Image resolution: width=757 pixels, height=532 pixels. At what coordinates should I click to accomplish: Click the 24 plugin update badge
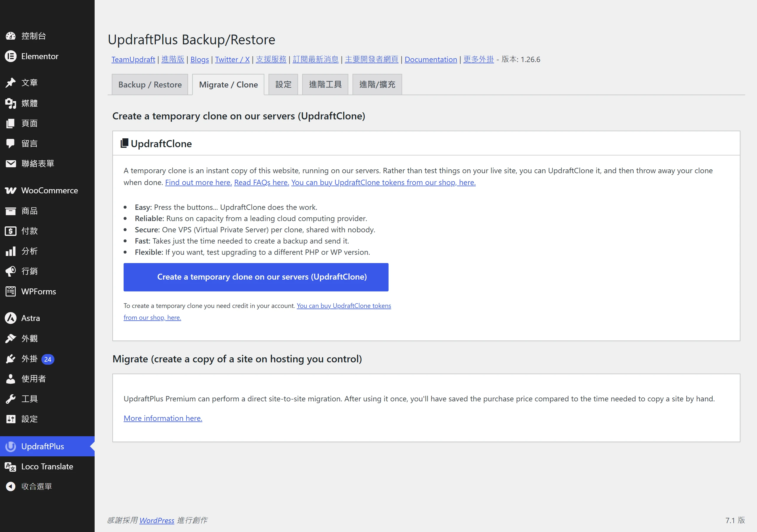point(48,359)
